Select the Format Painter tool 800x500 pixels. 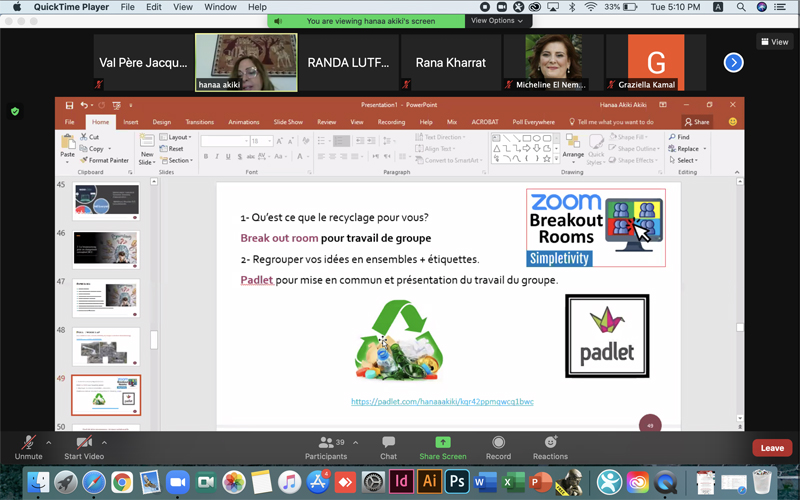105,160
